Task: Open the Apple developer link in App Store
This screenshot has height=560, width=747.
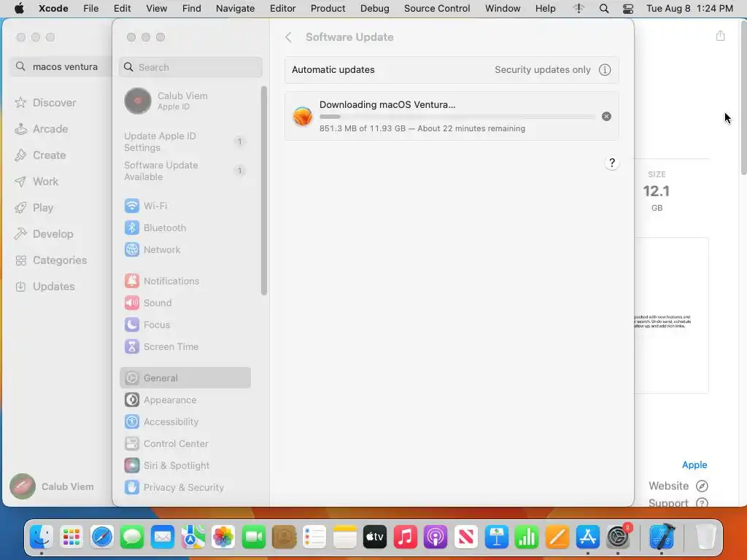Action: 694,464
